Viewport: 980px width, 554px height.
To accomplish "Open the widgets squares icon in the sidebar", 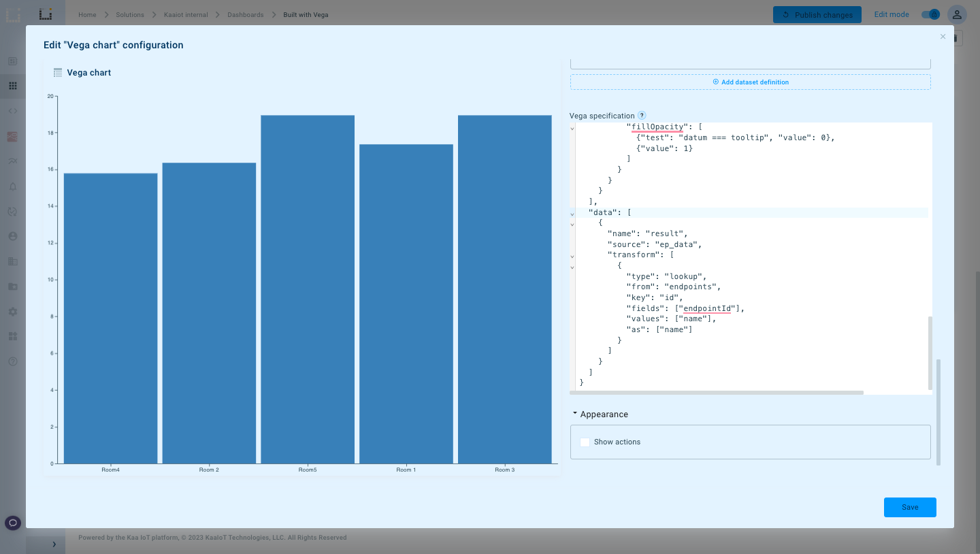I will [x=12, y=336].
